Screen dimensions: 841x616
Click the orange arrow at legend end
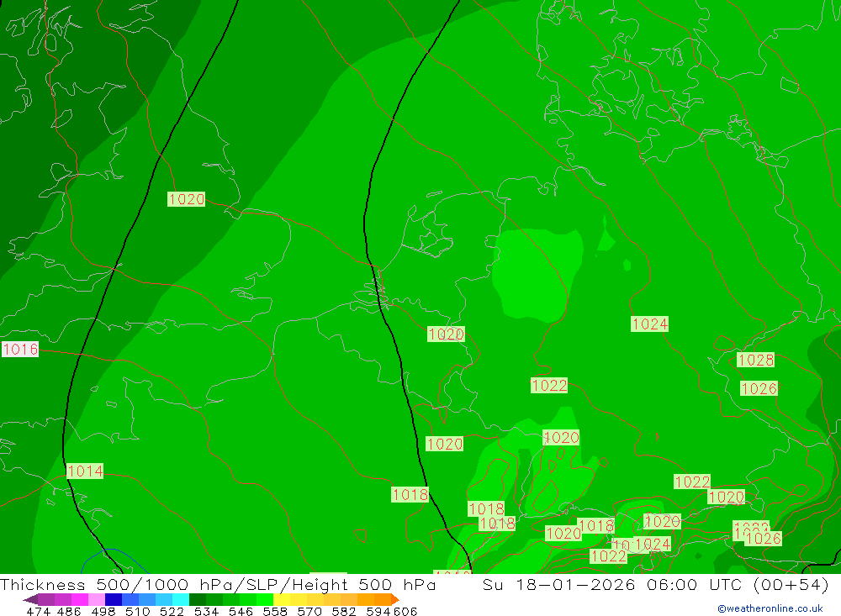pos(395,599)
